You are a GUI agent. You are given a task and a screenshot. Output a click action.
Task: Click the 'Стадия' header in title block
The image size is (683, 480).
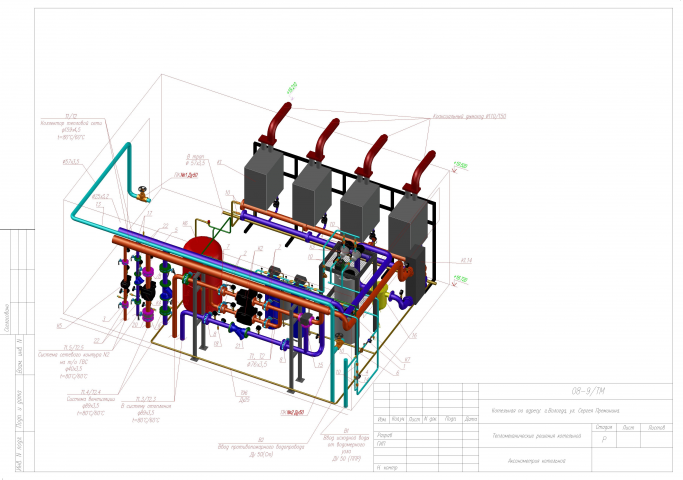604,427
